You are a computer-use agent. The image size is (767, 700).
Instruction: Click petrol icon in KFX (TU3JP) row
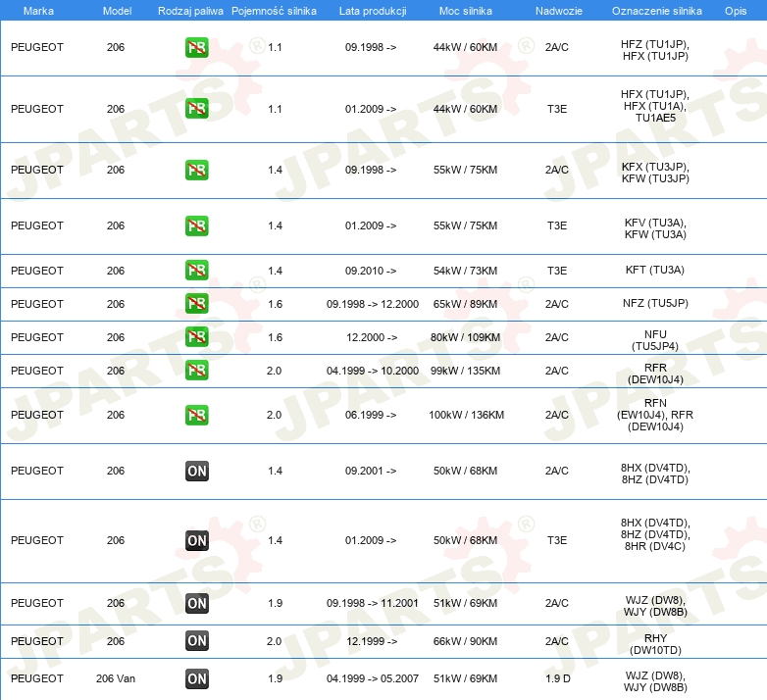(196, 170)
